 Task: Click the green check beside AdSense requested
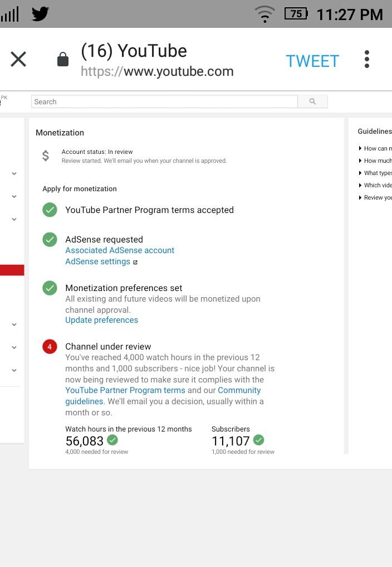point(50,239)
